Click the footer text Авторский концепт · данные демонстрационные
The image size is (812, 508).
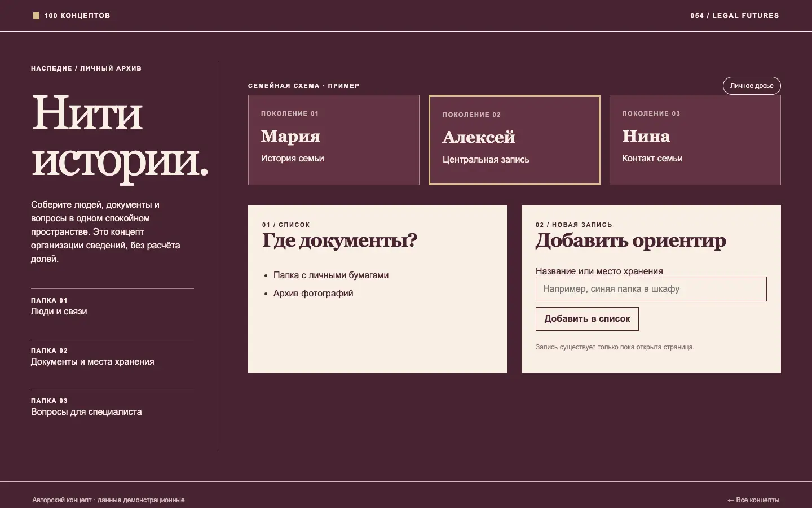(108, 500)
